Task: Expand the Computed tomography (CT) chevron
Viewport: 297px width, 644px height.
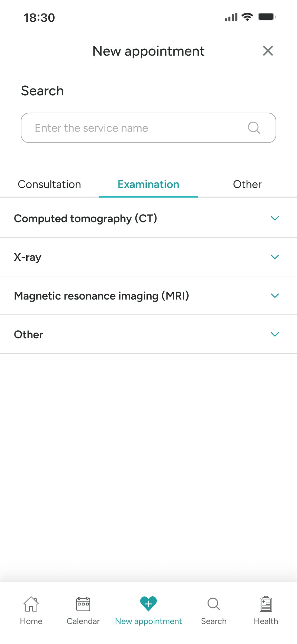Action: click(275, 218)
